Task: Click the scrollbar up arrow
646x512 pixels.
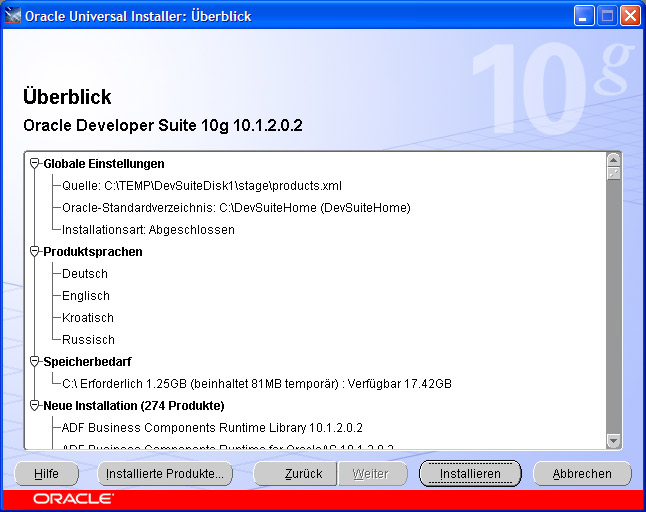Action: tap(613, 160)
